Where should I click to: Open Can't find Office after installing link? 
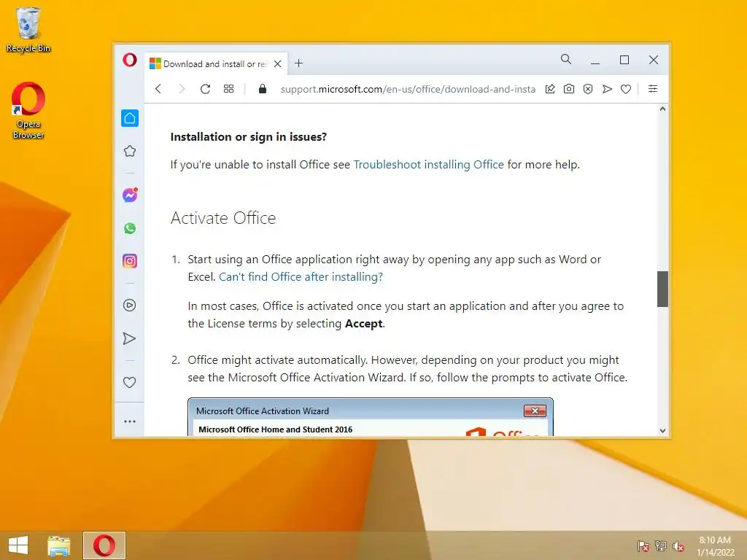(x=301, y=276)
